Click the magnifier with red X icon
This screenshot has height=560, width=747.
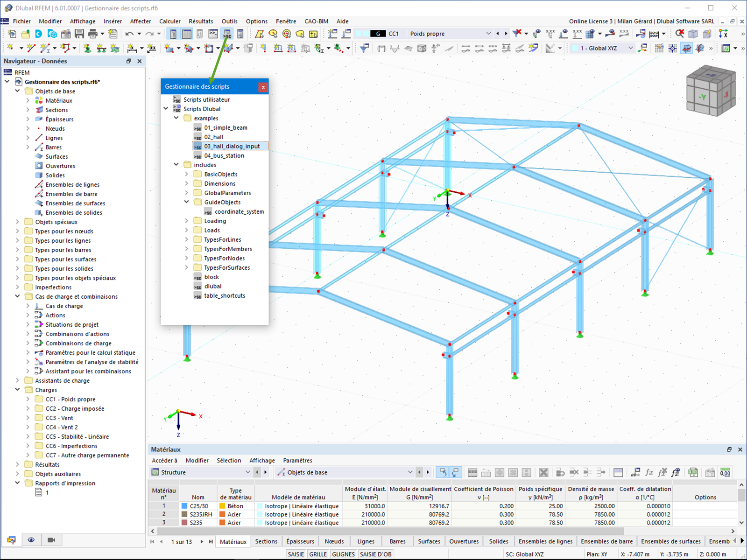click(x=680, y=34)
